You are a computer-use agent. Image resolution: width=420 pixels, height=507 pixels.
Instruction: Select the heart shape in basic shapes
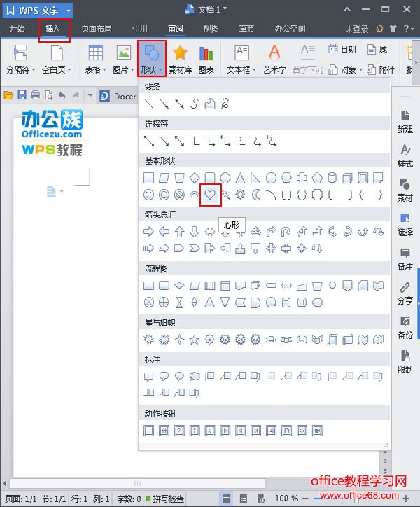[x=210, y=195]
